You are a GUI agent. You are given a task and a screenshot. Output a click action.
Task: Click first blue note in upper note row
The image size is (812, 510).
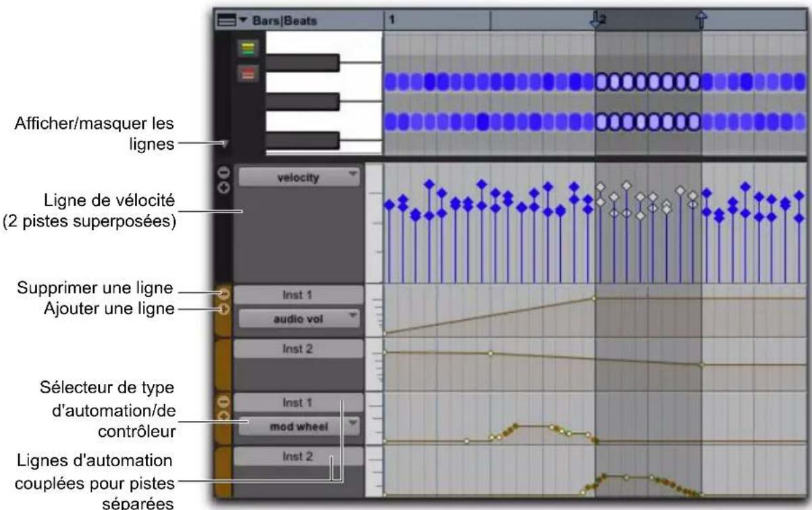391,82
